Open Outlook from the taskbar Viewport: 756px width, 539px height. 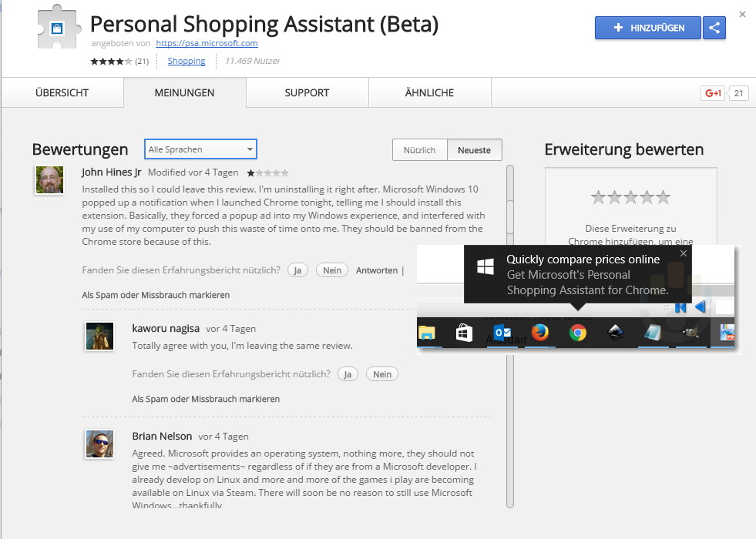[x=502, y=333]
